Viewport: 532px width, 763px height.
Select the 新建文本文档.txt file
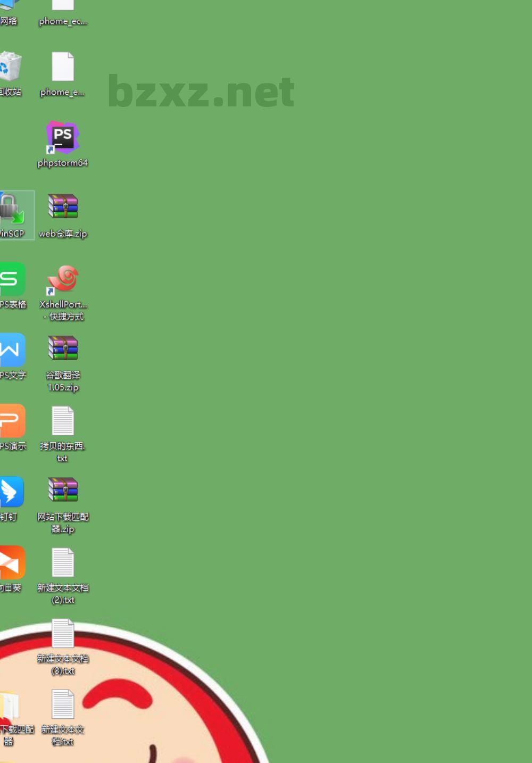coord(63,704)
